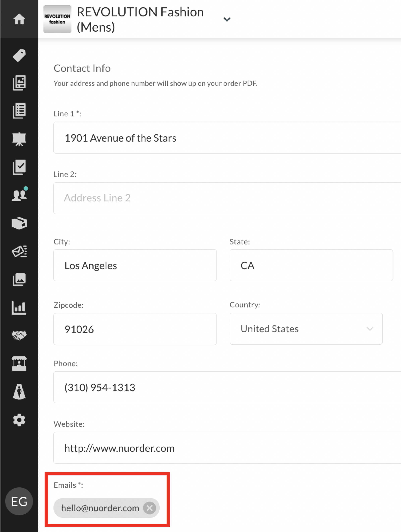Select the Zipcode field with 91026
This screenshot has width=401, height=532.
pos(135,329)
